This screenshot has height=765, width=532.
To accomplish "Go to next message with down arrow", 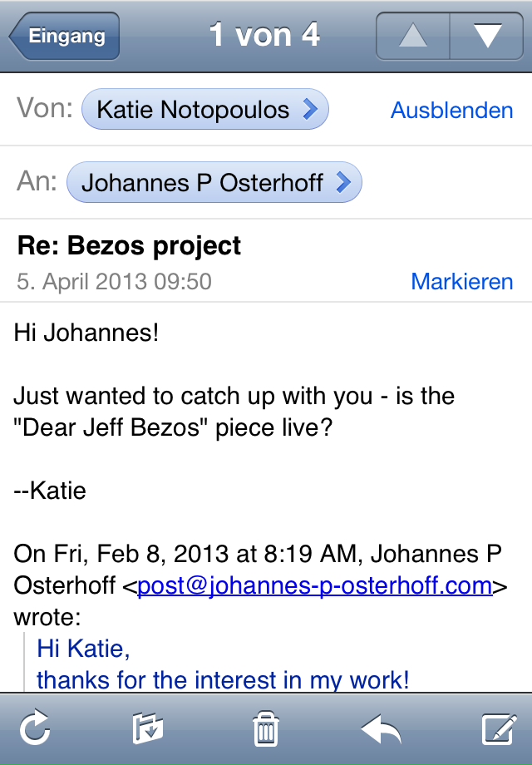I will pyautogui.click(x=486, y=36).
